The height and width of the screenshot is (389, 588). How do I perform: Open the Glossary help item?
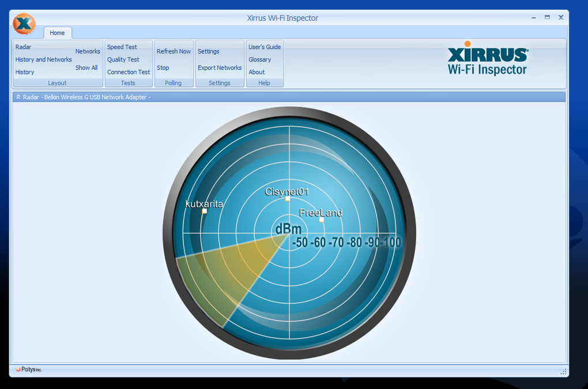259,59
